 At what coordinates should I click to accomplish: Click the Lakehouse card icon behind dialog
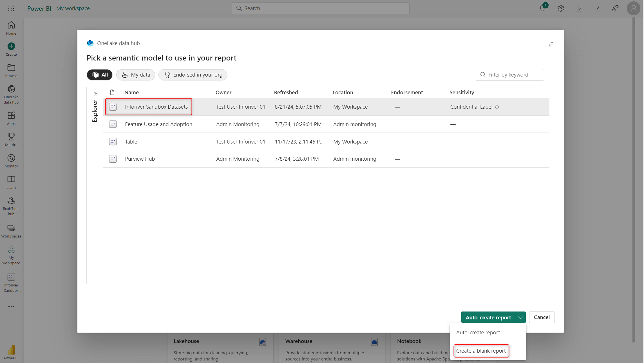pos(263,342)
